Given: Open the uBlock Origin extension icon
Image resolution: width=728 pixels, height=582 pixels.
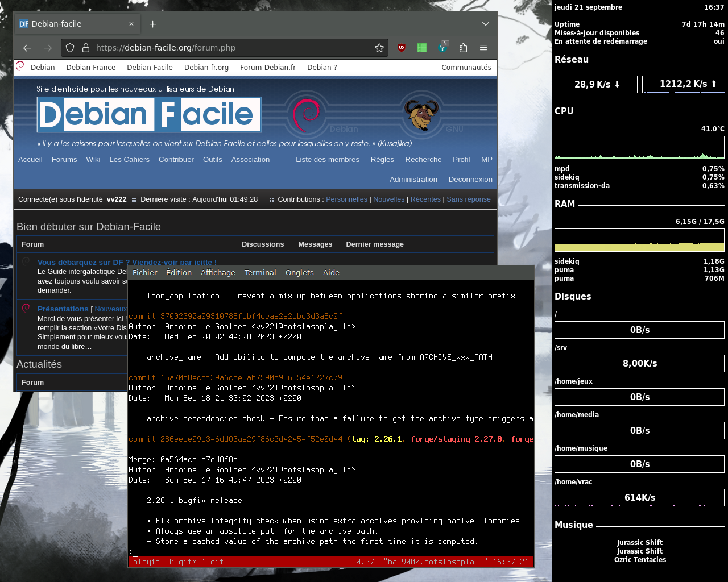Looking at the screenshot, I should pos(402,48).
